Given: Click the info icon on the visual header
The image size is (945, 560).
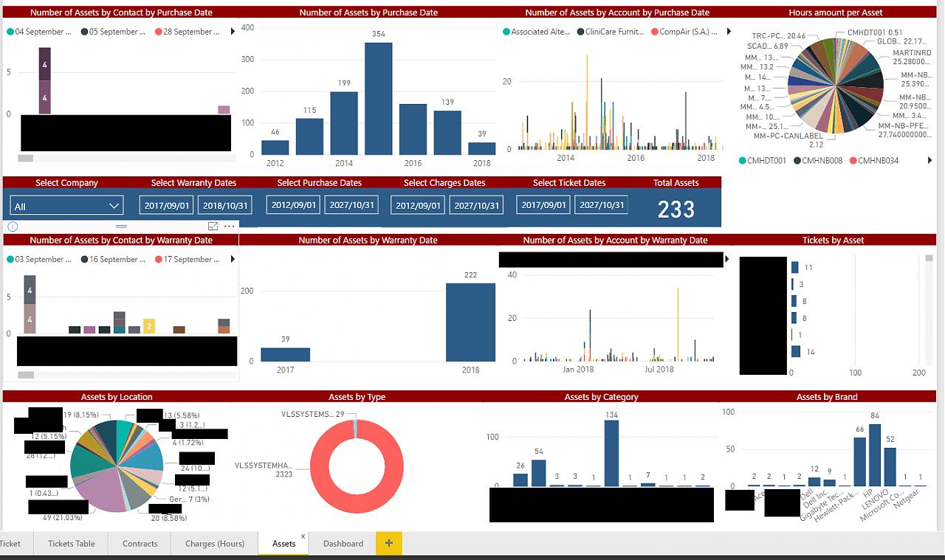Looking at the screenshot, I should (12, 227).
